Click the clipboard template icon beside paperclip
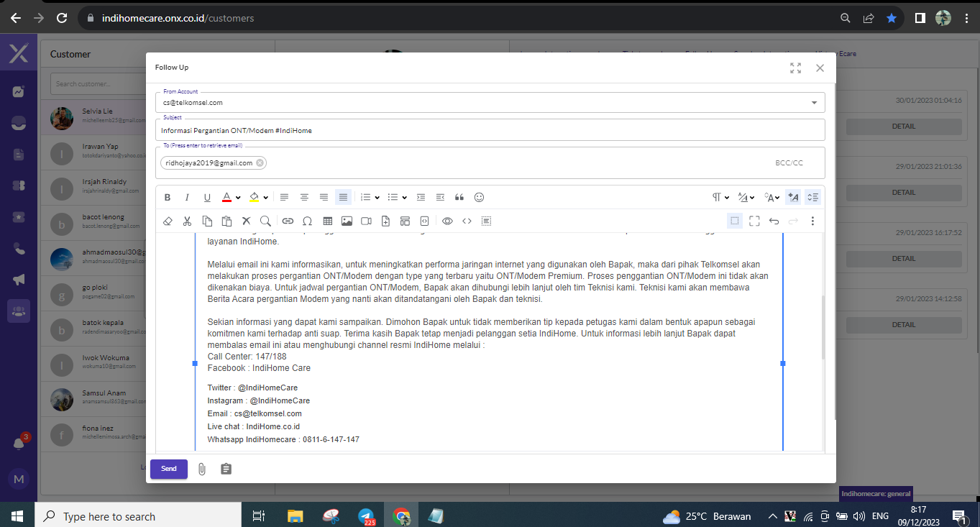 [226, 469]
